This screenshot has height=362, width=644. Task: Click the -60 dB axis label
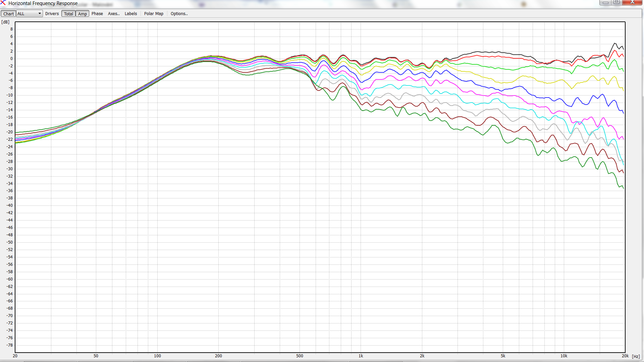click(10, 279)
